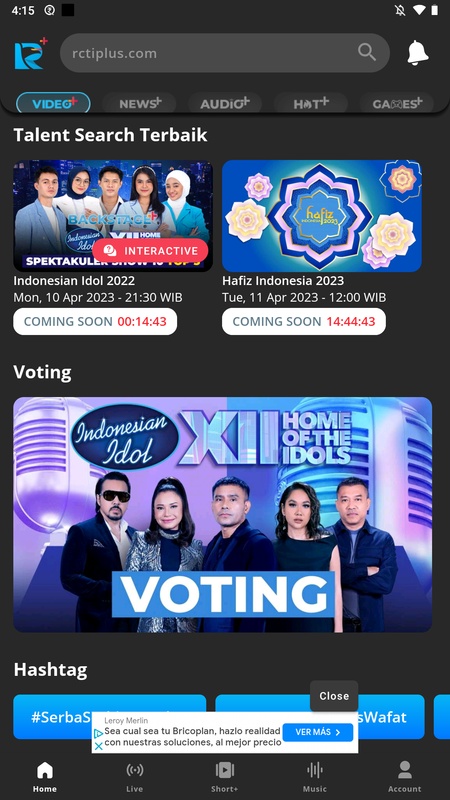Open notifications bell icon
Image resolution: width=450 pixels, height=800 pixels.
418,53
